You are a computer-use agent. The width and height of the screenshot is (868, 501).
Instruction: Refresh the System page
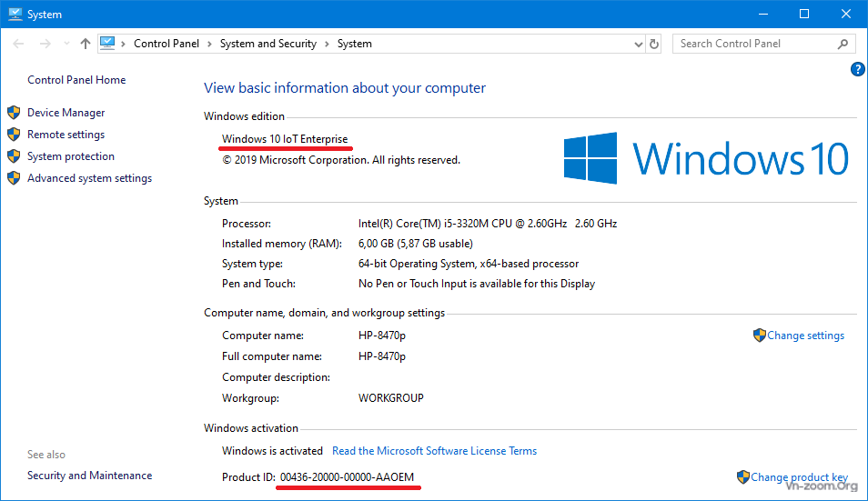pos(654,44)
